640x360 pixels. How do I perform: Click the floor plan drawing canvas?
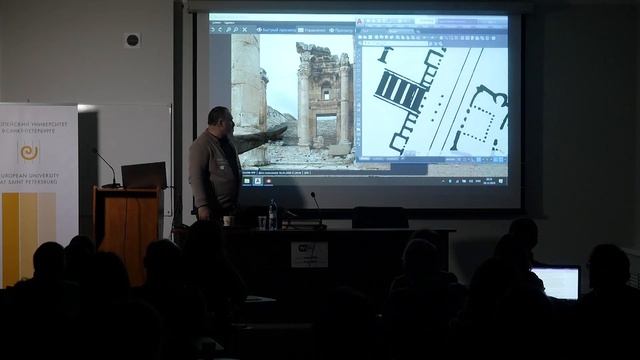coord(435,101)
